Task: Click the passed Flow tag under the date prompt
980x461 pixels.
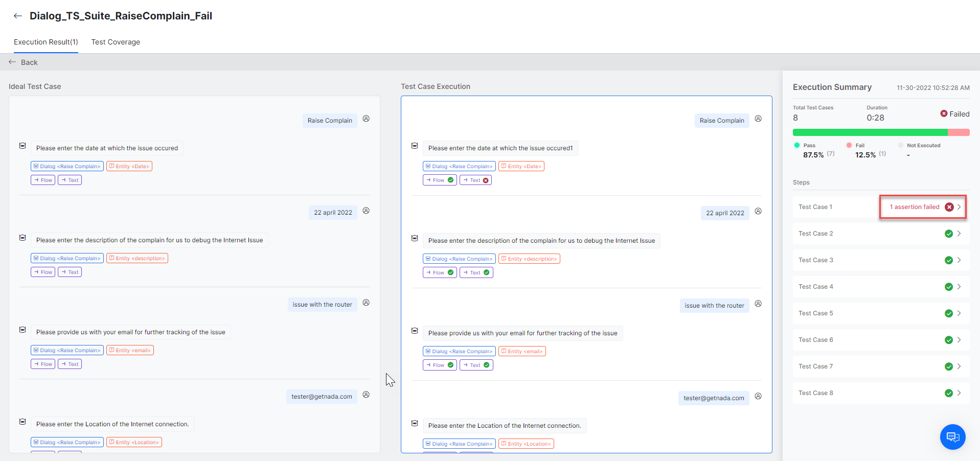Action: click(440, 180)
